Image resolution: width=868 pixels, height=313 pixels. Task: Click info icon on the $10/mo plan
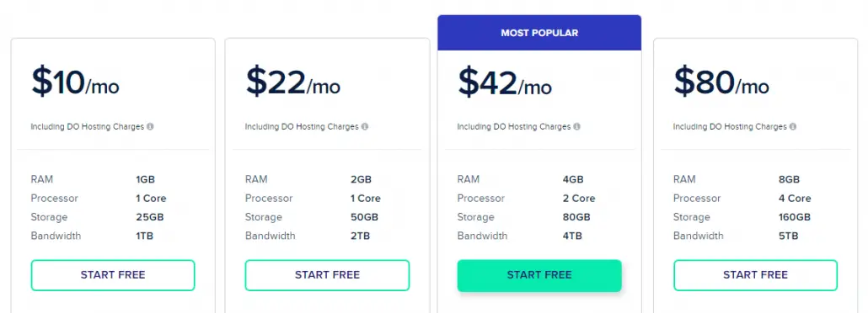click(150, 127)
